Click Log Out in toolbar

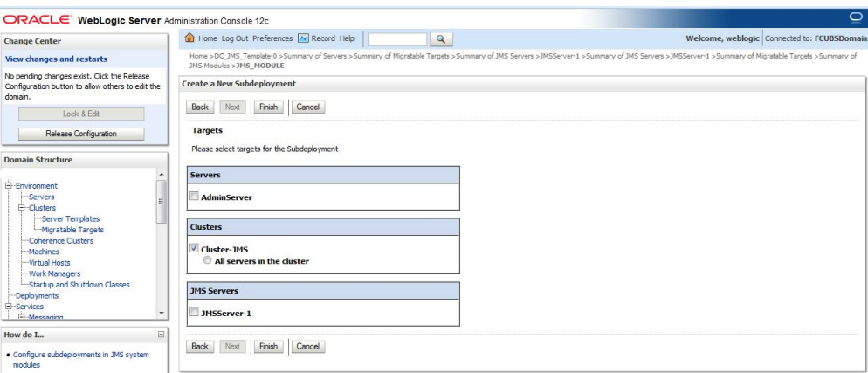[235, 38]
